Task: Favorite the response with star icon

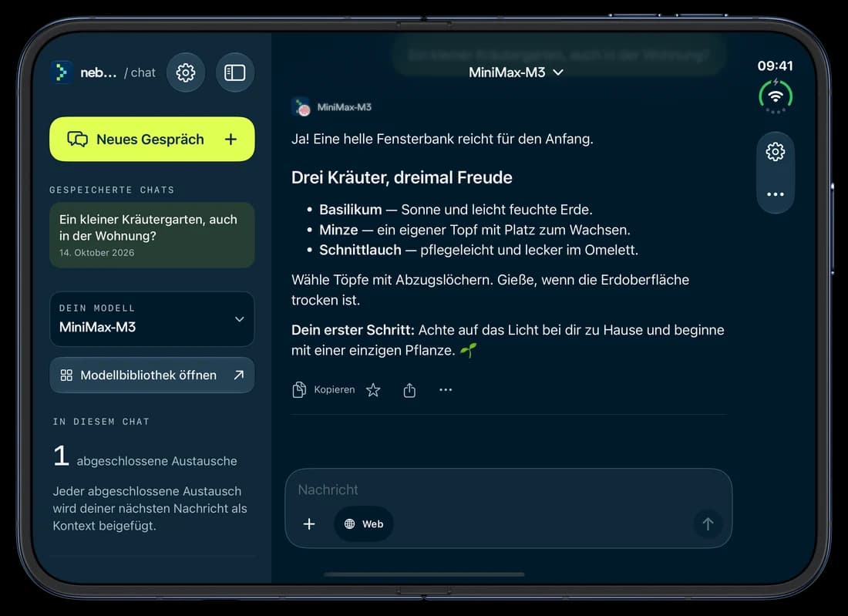Action: pos(373,390)
